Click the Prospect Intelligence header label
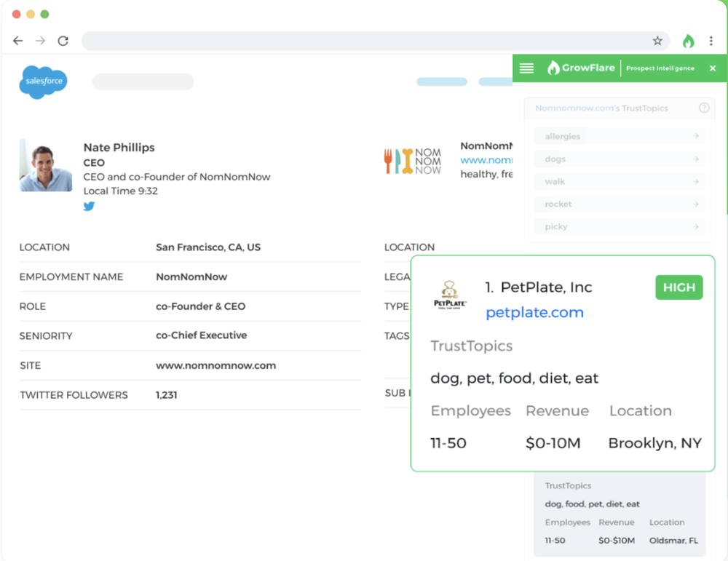The width and height of the screenshot is (728, 561). coord(660,68)
